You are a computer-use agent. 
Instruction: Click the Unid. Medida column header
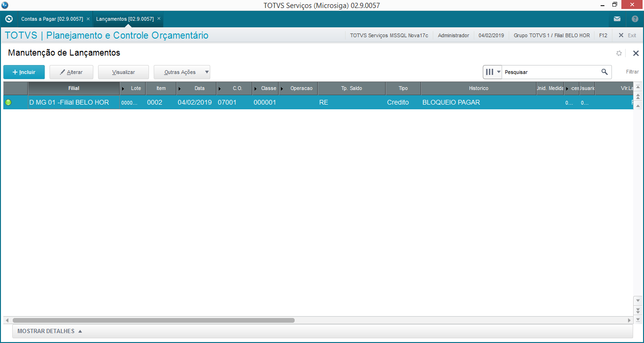[x=550, y=89]
